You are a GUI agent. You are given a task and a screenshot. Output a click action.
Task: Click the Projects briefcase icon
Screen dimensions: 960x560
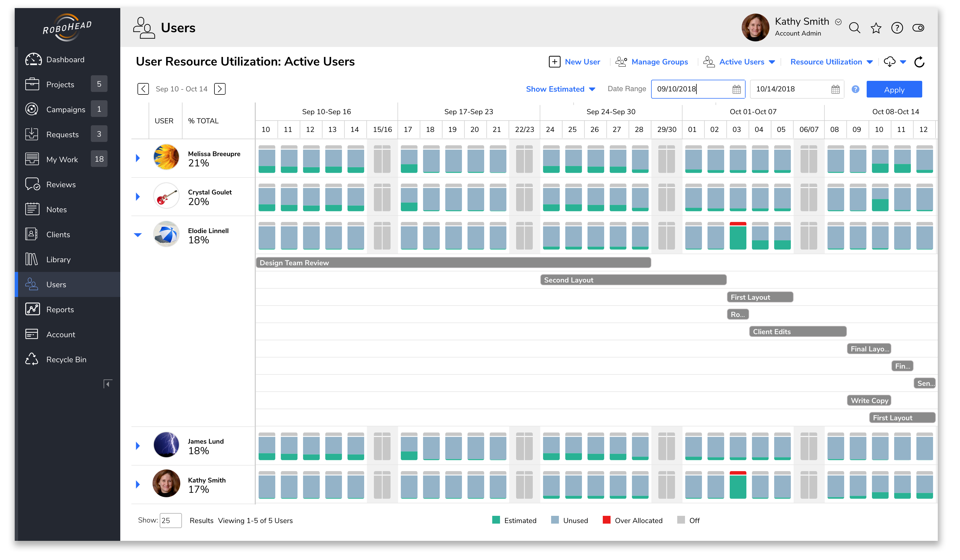pos(32,84)
